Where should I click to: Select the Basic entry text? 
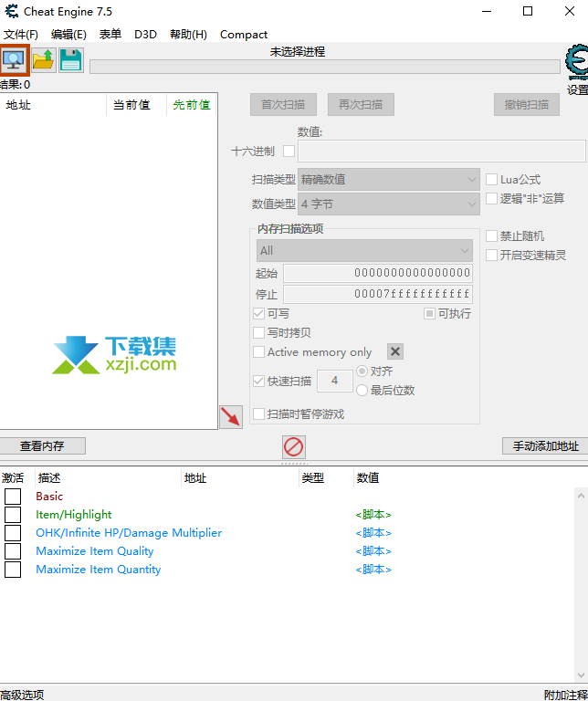point(49,497)
